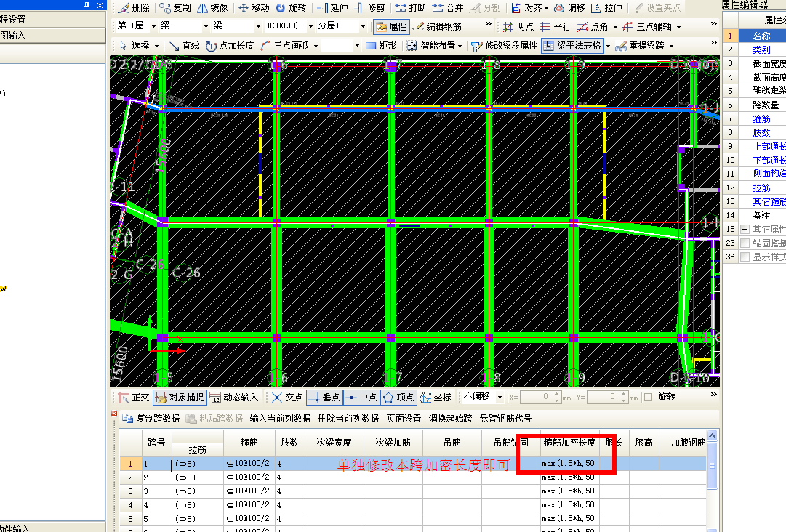Choose 三点画弧 arc tool
The image size is (786, 532).
click(x=284, y=46)
